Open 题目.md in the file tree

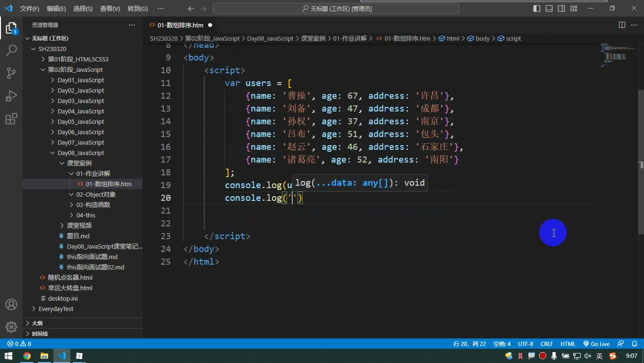click(x=78, y=236)
